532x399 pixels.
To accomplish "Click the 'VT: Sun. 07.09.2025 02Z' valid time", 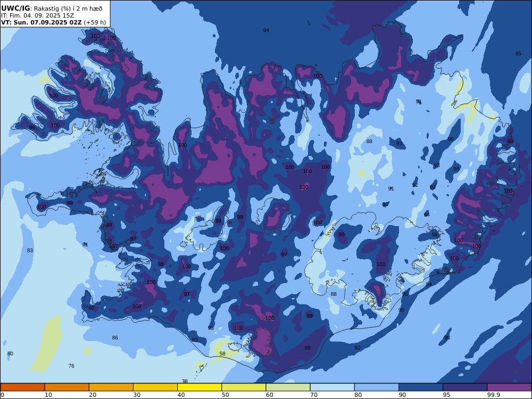I will 41,22.
